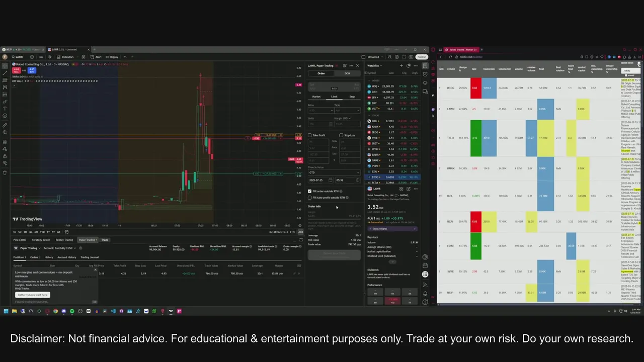Expand more key stats chevron
Image resolution: width=644 pixels, height=362 pixels.
point(392,262)
